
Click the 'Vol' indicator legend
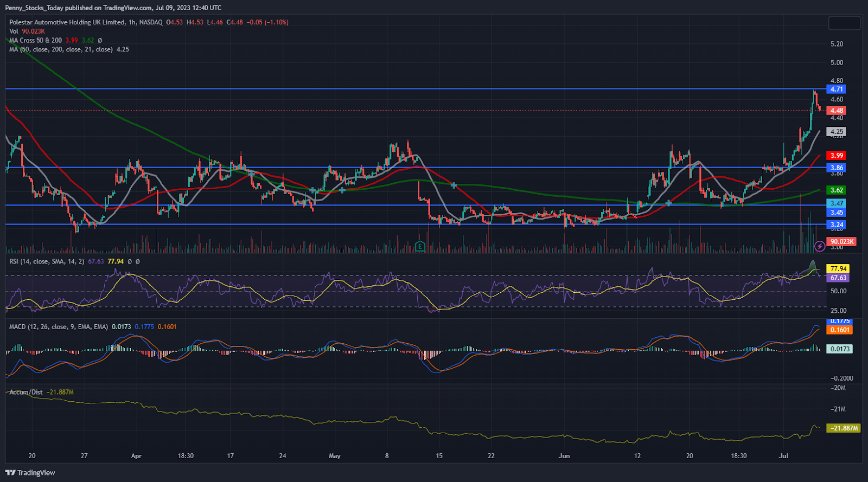(14, 31)
